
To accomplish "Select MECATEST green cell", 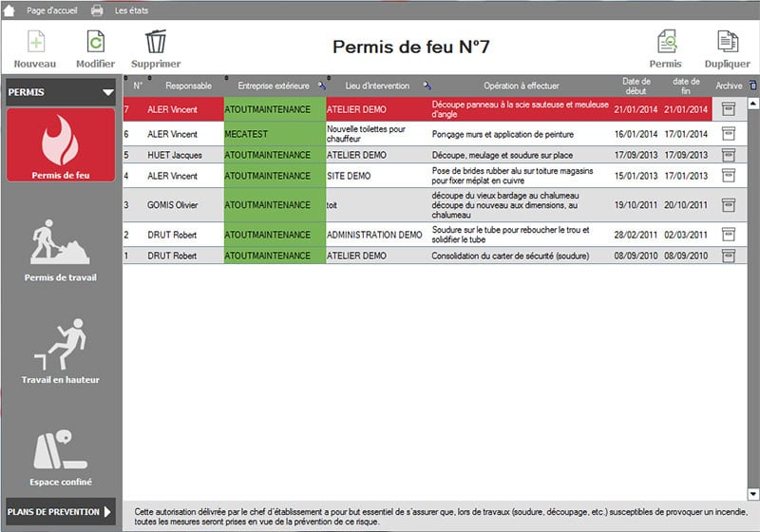I will [275, 134].
